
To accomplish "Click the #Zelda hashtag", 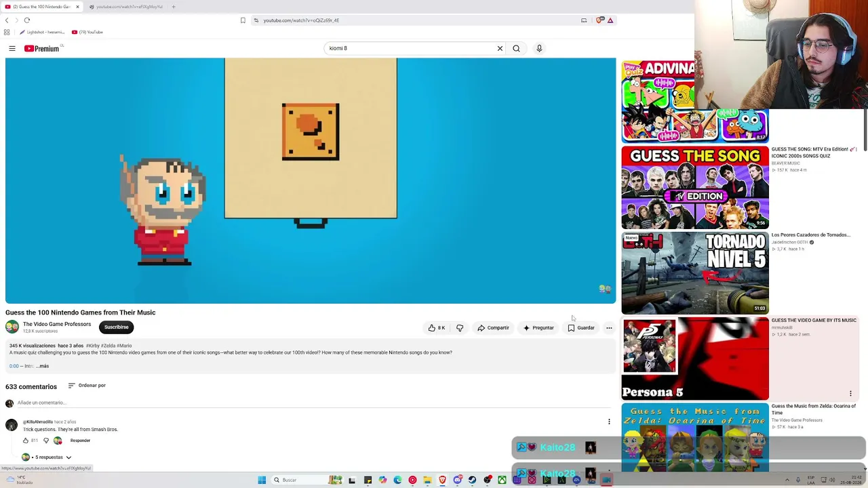I will [x=108, y=346].
